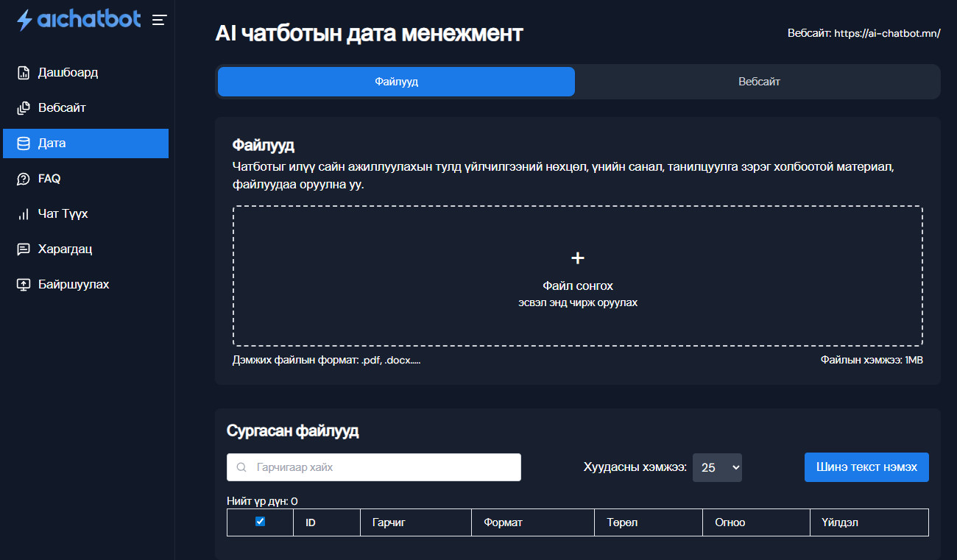This screenshot has height=560, width=957.
Task: Click the Дашбоард sidebar icon
Action: (x=24, y=73)
